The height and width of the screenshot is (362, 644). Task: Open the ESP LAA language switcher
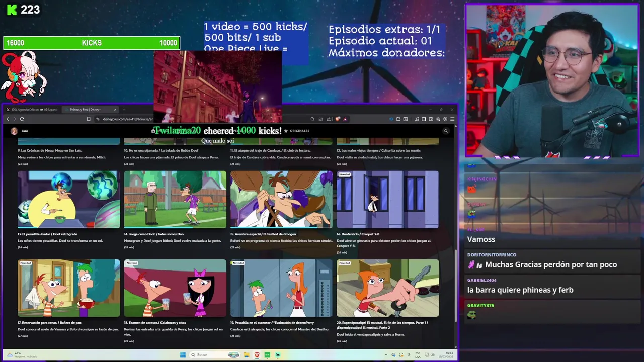(x=418, y=355)
